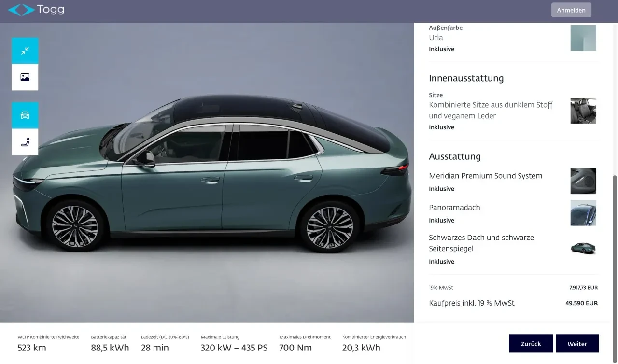Click the Anmelden button
Viewport: 618px width, 364px height.
click(571, 10)
